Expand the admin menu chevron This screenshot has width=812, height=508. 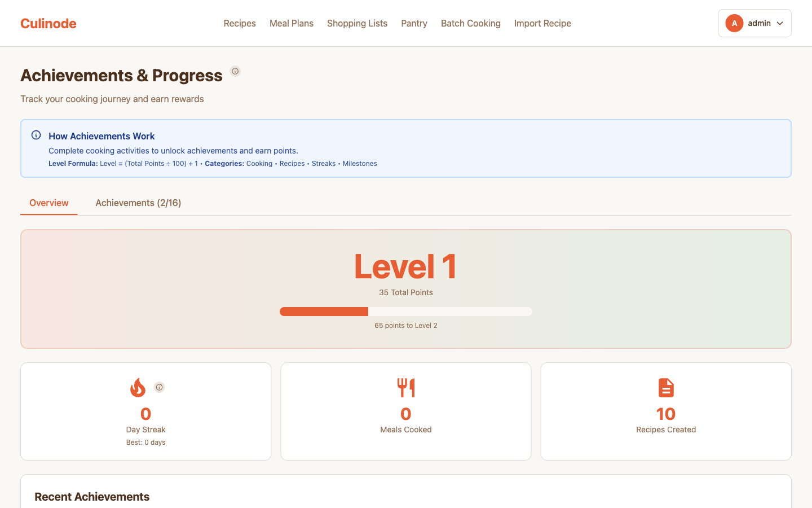point(780,23)
